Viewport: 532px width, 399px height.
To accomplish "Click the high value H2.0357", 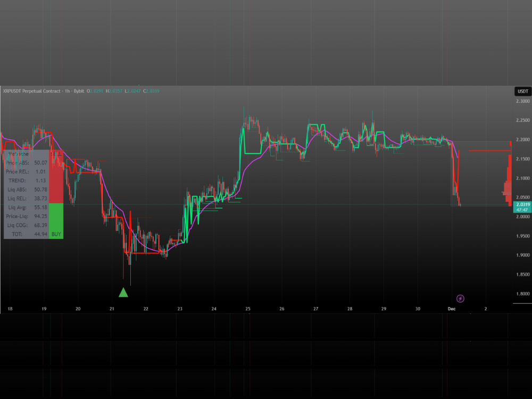I will click(114, 91).
